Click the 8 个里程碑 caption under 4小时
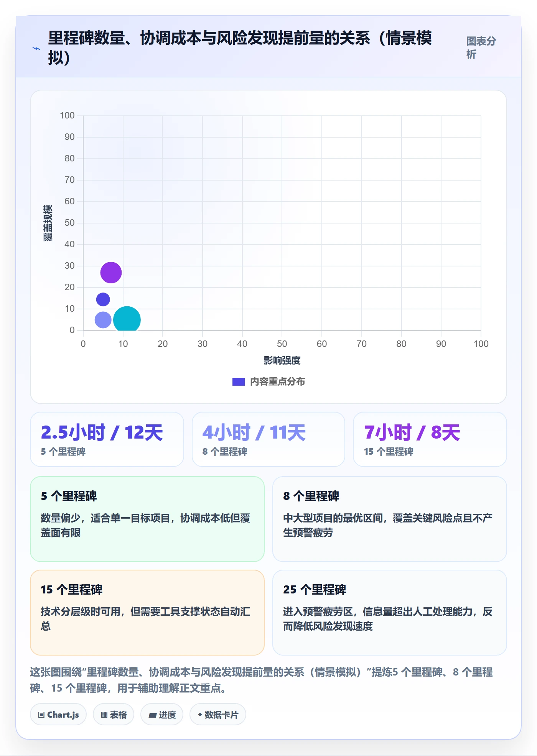537x756 pixels. click(225, 452)
